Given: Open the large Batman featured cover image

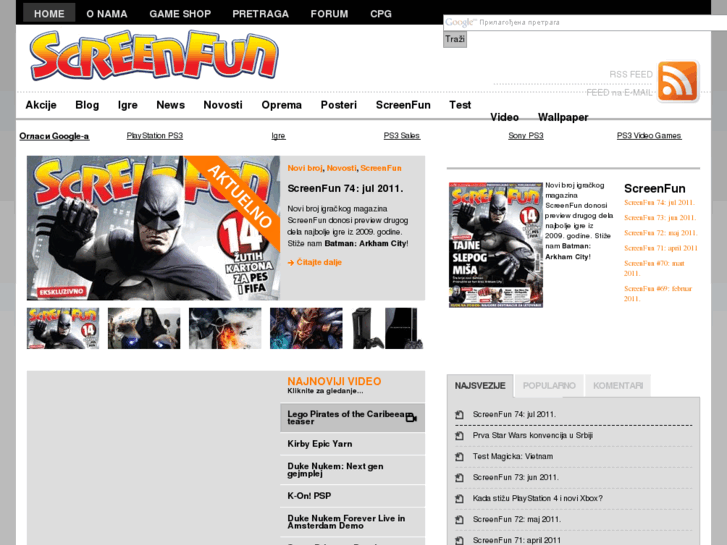Looking at the screenshot, I should point(153,228).
